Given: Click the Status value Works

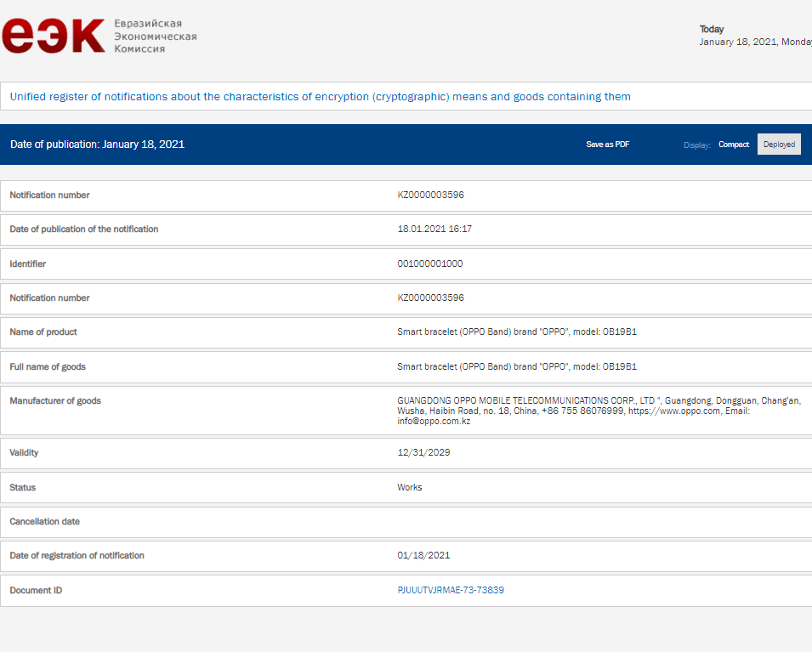Looking at the screenshot, I should pyautogui.click(x=409, y=488).
